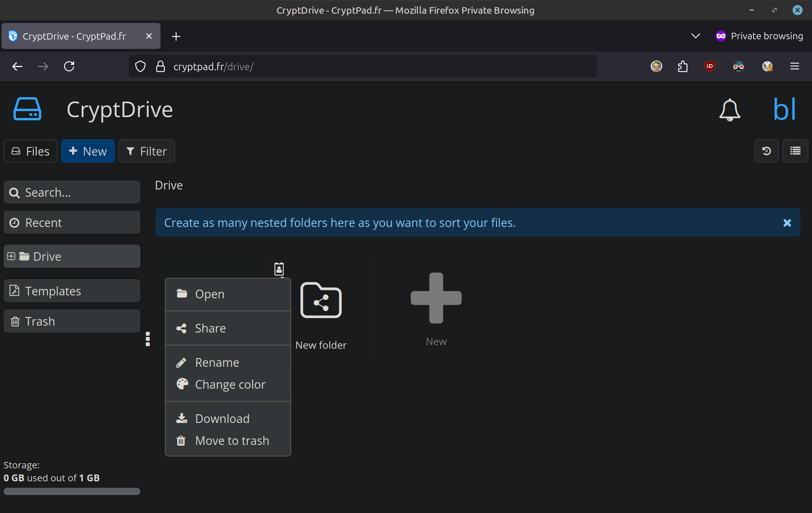Reload the page
This screenshot has height=513, width=812.
point(69,66)
